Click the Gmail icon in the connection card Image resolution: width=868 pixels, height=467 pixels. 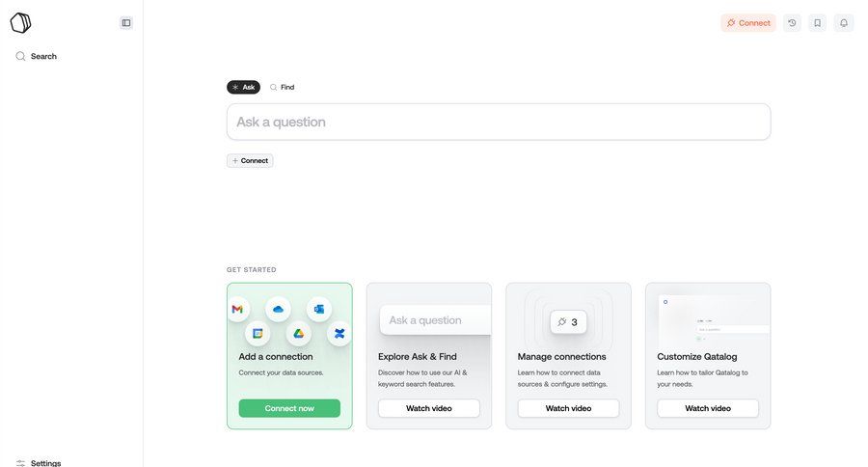click(238, 309)
